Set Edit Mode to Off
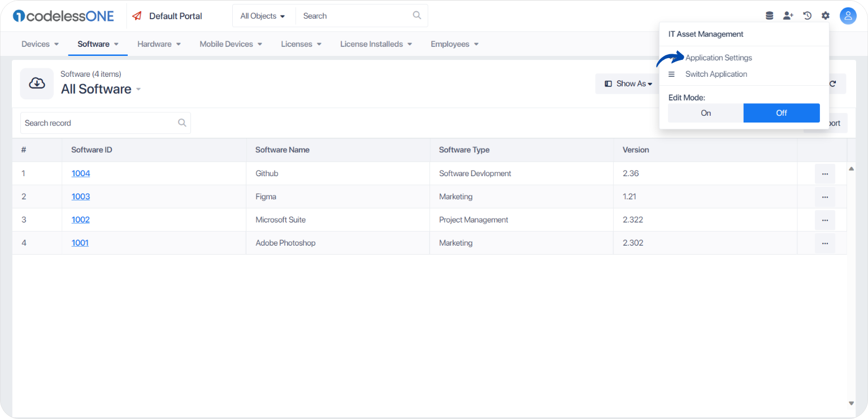 782,113
